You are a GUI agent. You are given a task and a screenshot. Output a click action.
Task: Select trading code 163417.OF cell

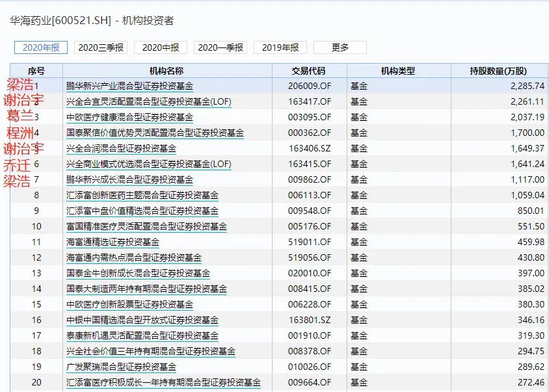click(310, 102)
